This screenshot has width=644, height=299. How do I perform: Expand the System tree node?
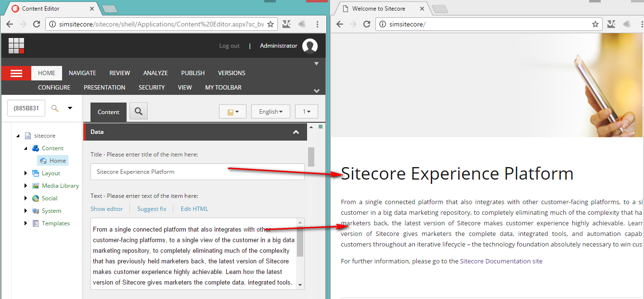pyautogui.click(x=26, y=211)
